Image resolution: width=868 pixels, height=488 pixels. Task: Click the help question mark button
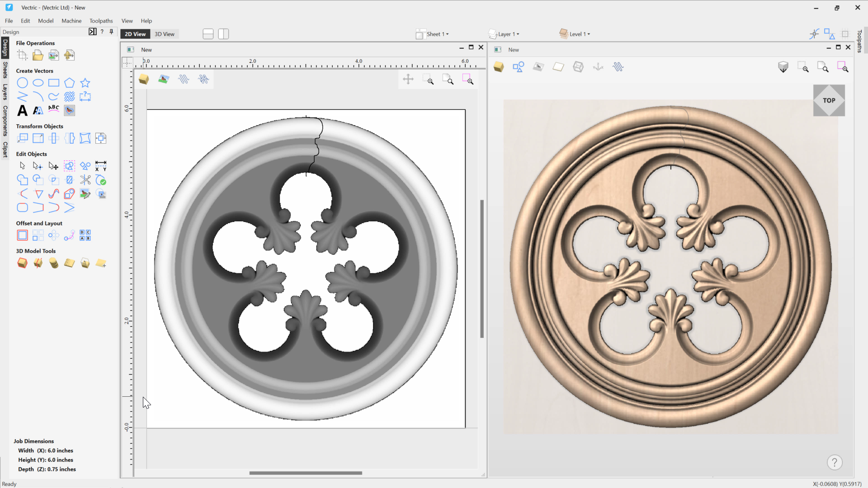[835, 462]
